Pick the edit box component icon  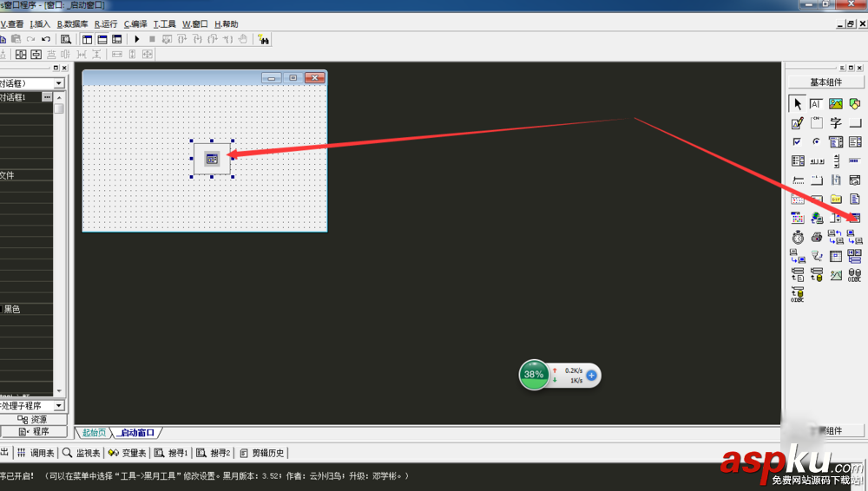point(816,103)
